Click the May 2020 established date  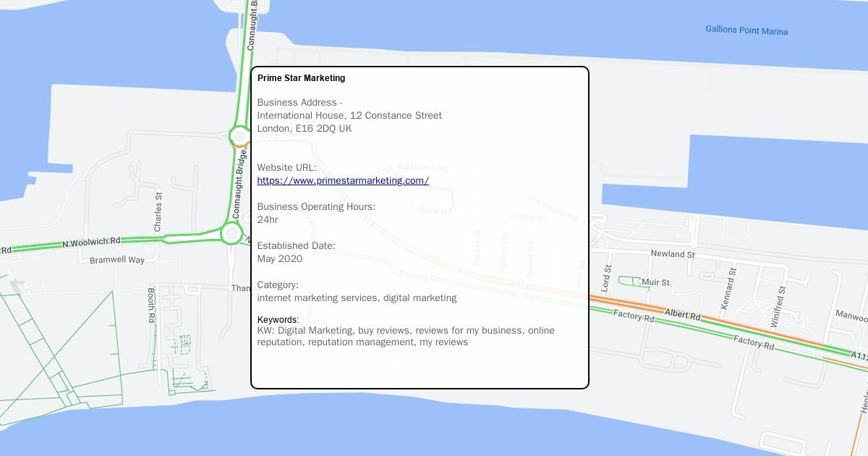pos(280,259)
